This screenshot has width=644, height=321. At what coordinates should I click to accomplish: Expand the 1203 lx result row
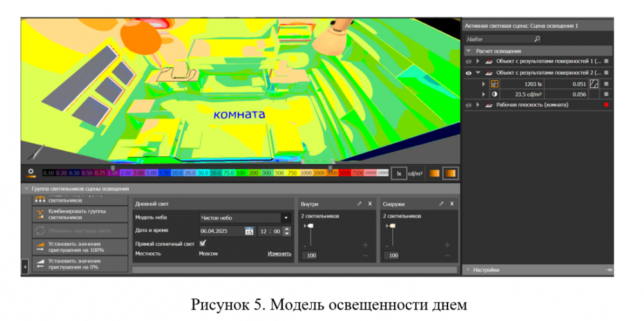coord(484,84)
